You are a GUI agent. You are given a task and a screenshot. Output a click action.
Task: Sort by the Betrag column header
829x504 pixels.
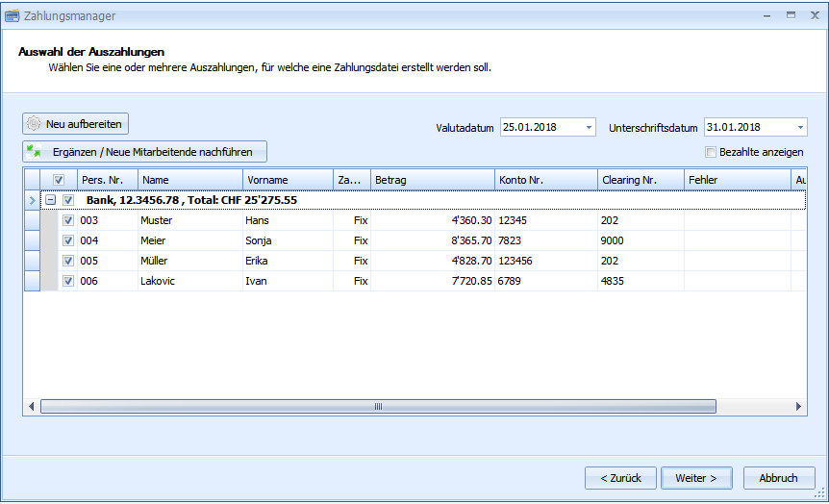(431, 180)
